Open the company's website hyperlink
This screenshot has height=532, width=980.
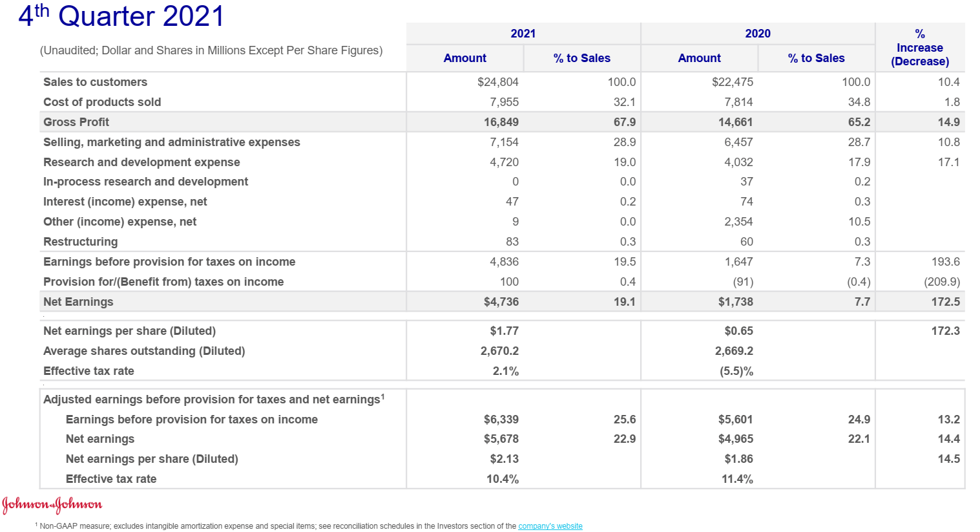click(x=550, y=526)
